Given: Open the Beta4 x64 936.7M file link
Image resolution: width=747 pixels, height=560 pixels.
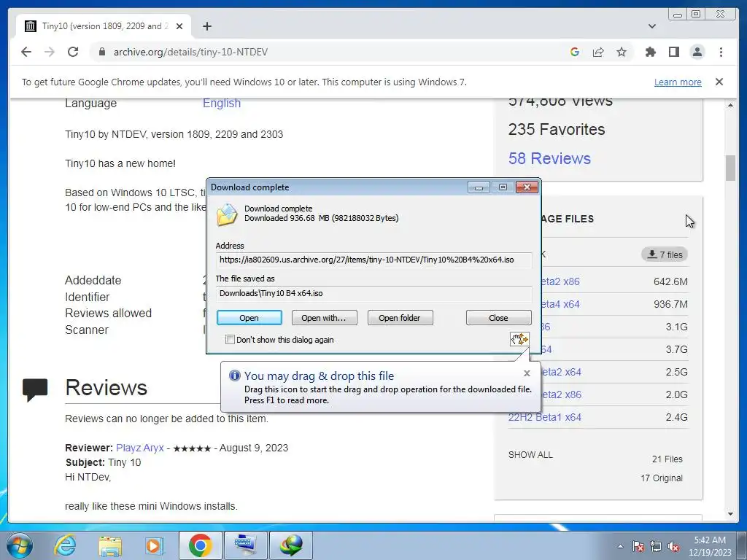Looking at the screenshot, I should [560, 304].
